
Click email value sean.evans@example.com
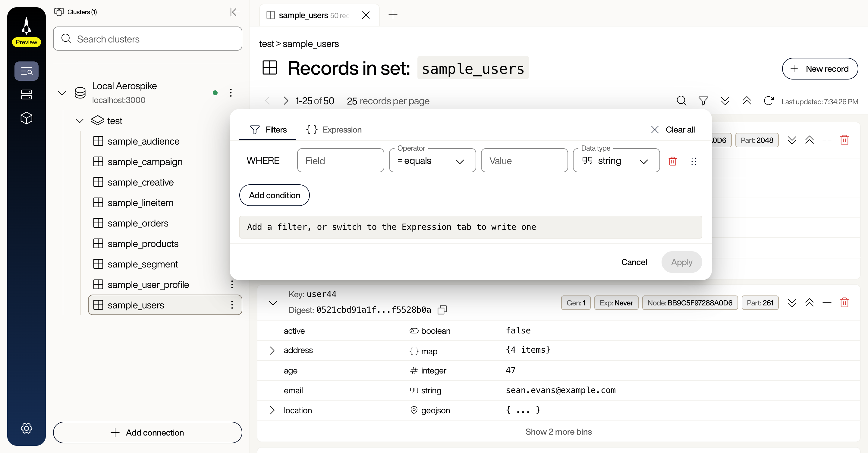click(560, 390)
